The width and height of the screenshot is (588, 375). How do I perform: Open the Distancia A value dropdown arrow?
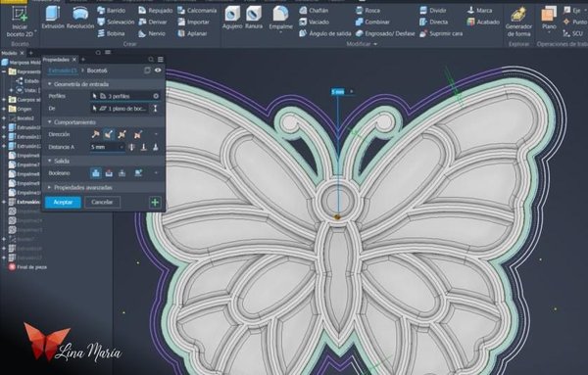[122, 147]
